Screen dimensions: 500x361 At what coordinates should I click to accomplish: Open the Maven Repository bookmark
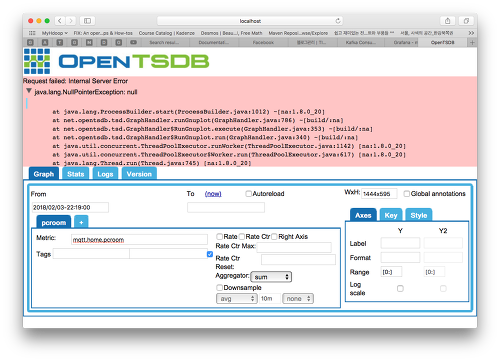pos(298,33)
